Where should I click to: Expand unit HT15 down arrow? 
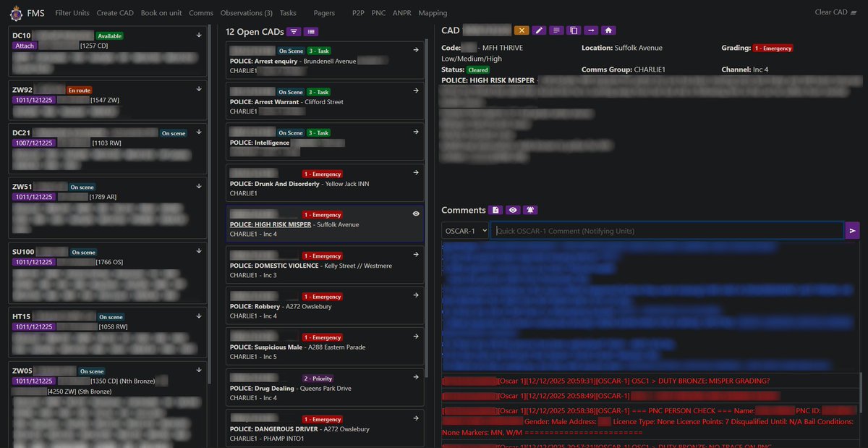pos(199,316)
